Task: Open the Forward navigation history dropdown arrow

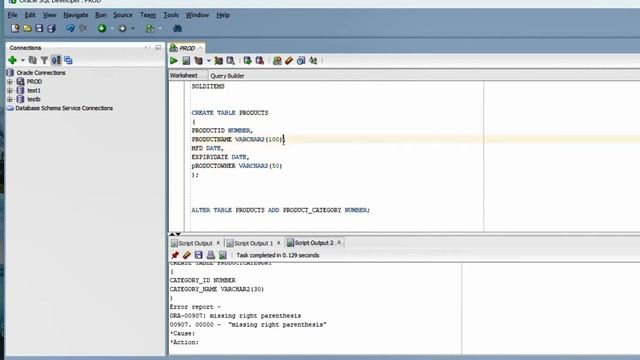Action: [132, 29]
